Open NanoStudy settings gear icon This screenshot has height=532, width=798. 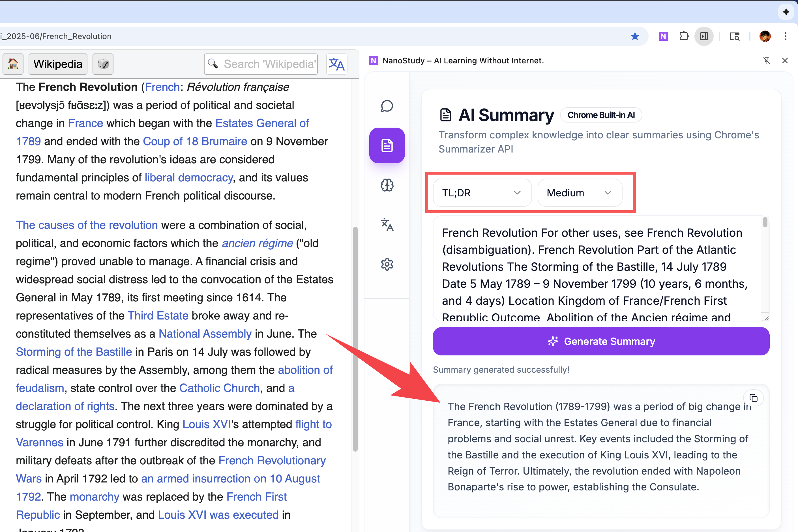coord(387,264)
